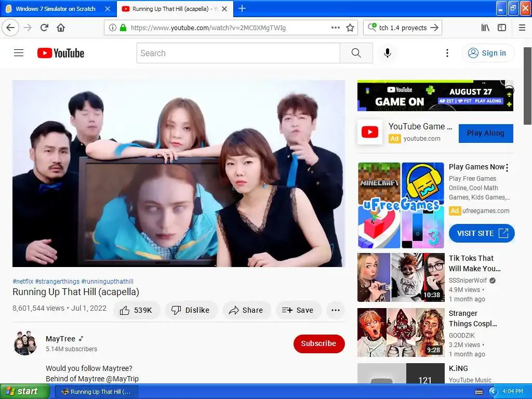Open the MayTree channel avatar
The width and height of the screenshot is (532, 399).
click(25, 343)
